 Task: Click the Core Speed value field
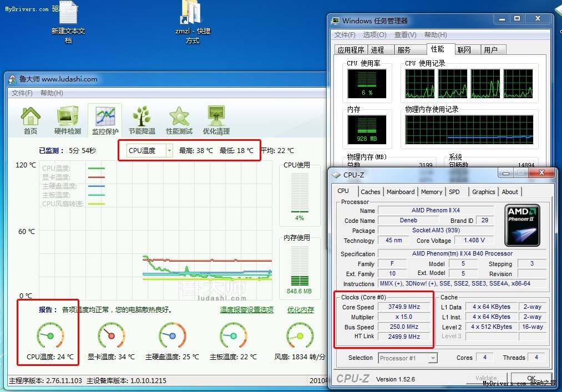tap(404, 307)
